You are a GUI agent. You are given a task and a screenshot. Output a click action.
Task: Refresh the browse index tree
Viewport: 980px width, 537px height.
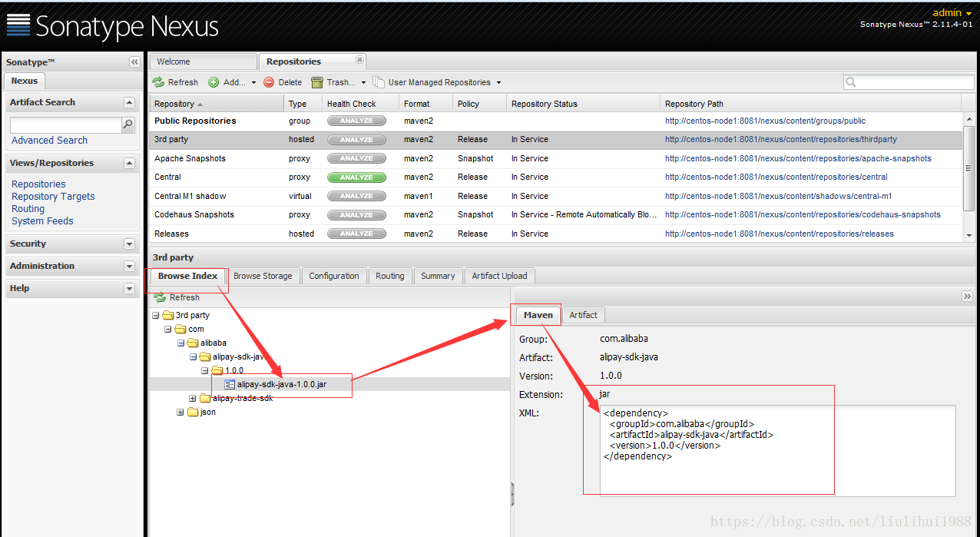point(177,297)
